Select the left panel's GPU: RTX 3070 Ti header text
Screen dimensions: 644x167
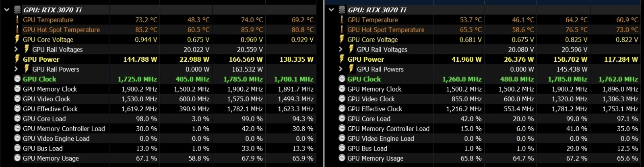click(52, 10)
